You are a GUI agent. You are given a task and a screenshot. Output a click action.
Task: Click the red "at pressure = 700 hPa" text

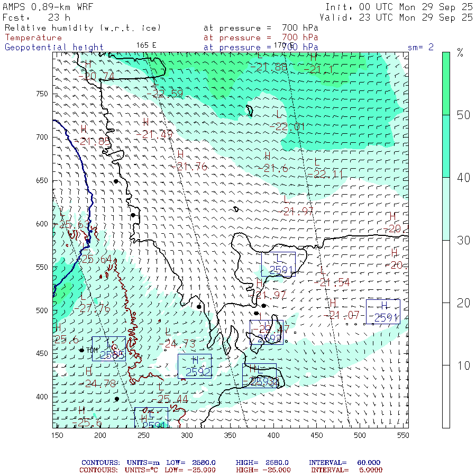tap(261, 38)
